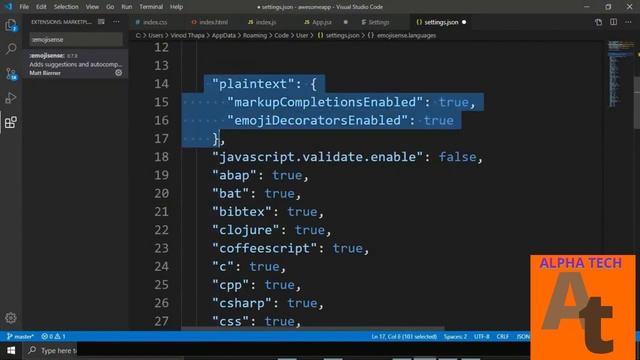Split the editor to the right
Screen dimensions: 640x360
[x=613, y=22]
